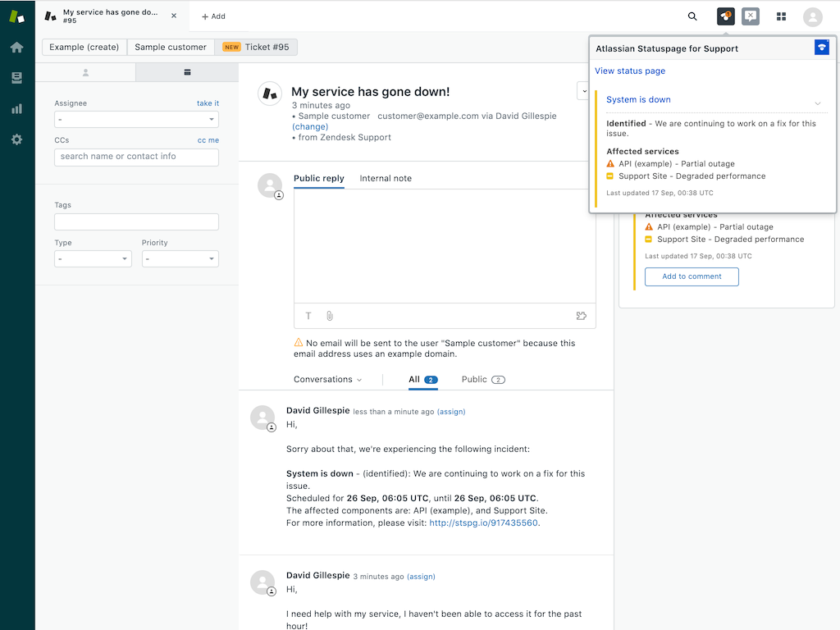840x630 pixels.
Task: Open the Statuspage app icon in popup
Action: point(821,48)
